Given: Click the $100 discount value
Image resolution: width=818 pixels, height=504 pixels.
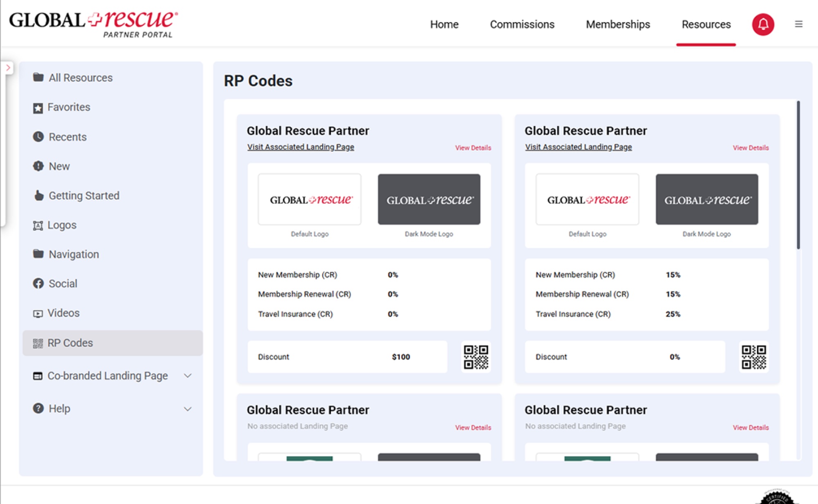Looking at the screenshot, I should click(x=401, y=357).
